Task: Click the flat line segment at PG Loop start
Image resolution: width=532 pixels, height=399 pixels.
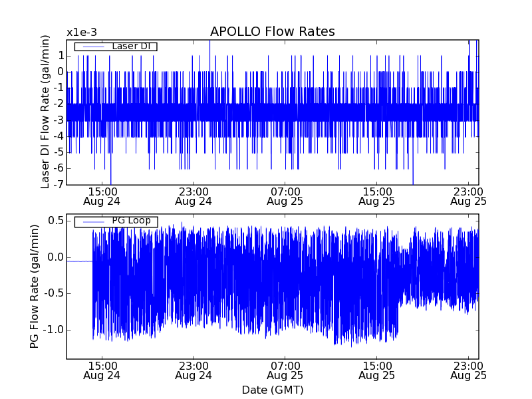Action: click(x=79, y=261)
